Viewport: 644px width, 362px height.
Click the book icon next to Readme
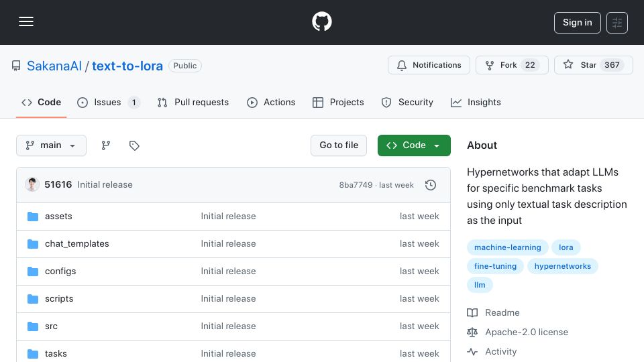point(472,313)
